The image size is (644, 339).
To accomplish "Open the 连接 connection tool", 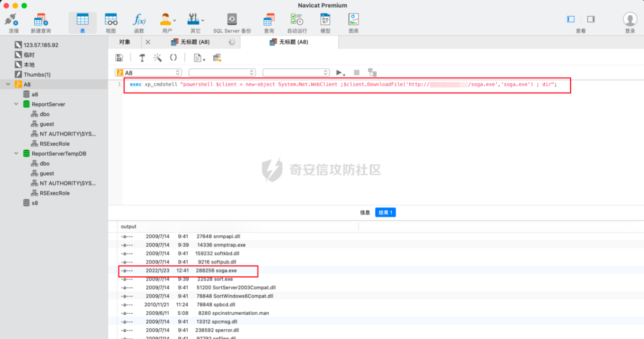I will (x=13, y=23).
